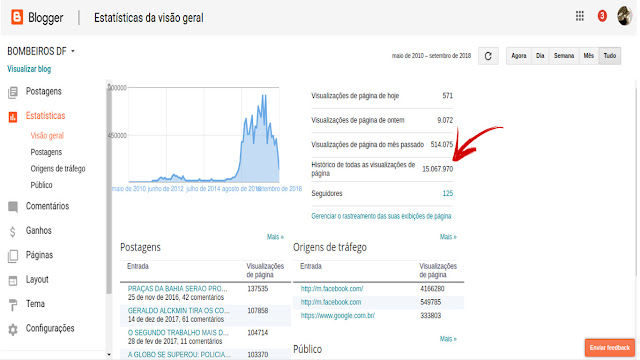Click the 4166280 traffic views cell
The height and width of the screenshot is (360, 640).
click(432, 289)
